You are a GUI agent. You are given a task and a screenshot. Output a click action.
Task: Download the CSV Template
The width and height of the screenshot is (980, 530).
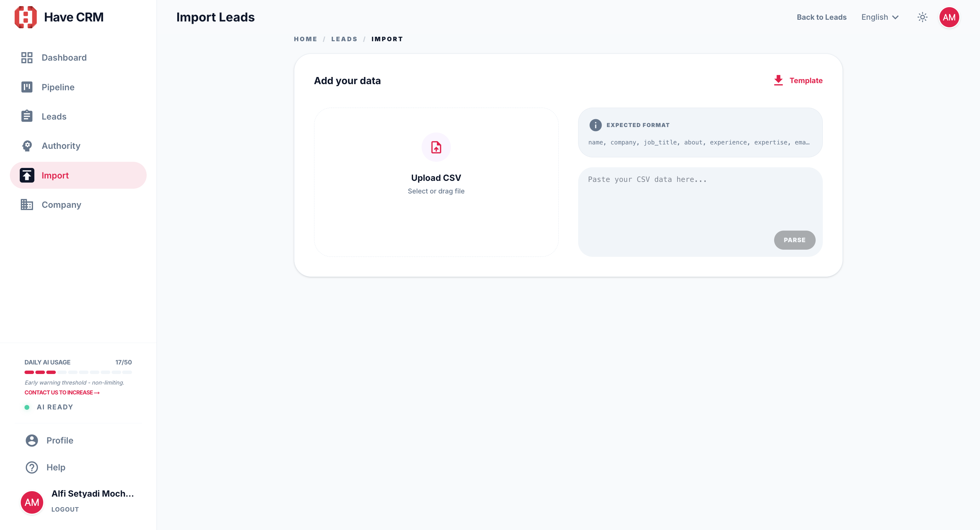pyautogui.click(x=798, y=80)
